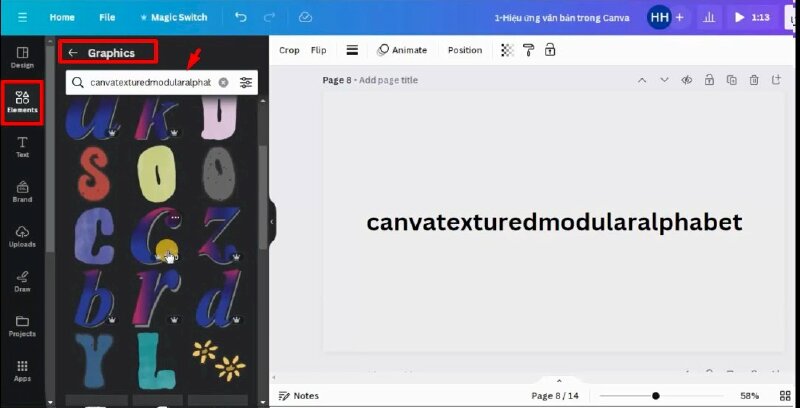Screen dimensions: 800x408
Task: Open the Notes panel
Action: [299, 396]
